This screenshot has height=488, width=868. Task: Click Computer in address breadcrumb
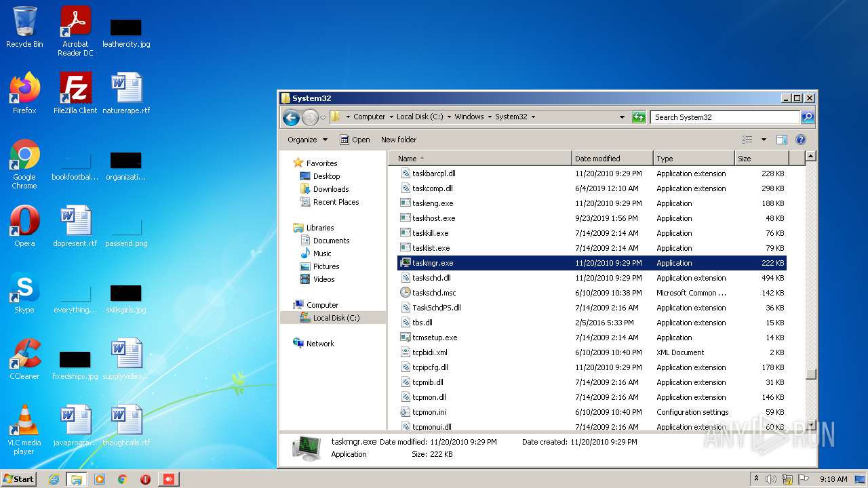[370, 117]
